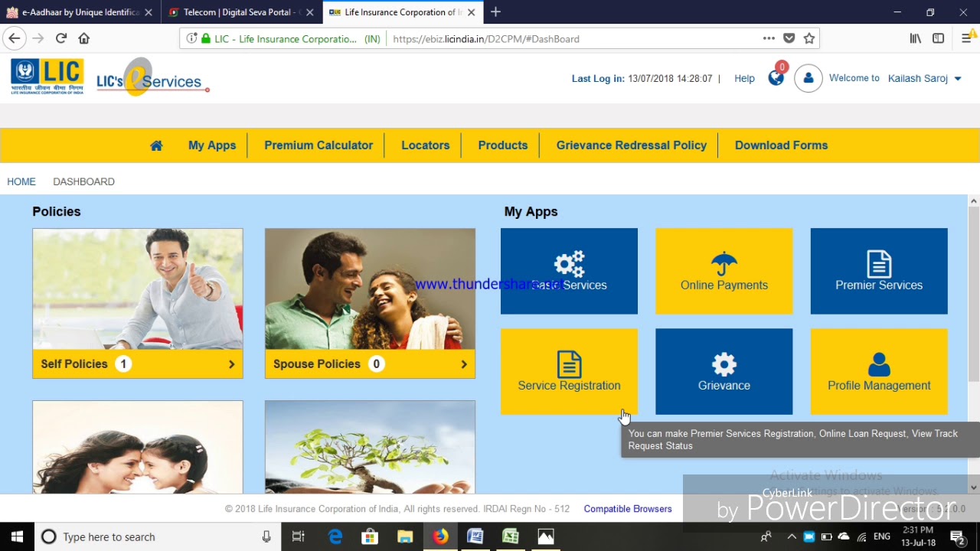This screenshot has width=980, height=551.
Task: Reload the page with the refresh icon
Action: click(x=61, y=38)
